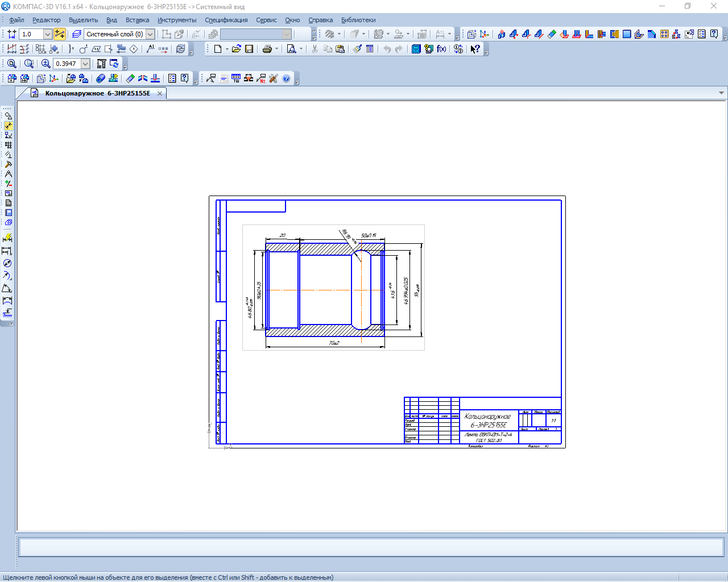Toggle the parametric mode button
This screenshot has height=582, width=728.
pos(59,34)
